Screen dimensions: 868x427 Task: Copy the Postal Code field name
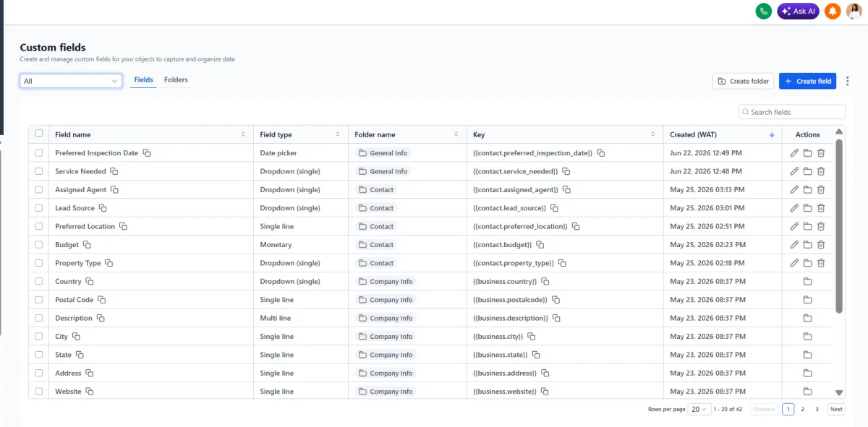102,300
